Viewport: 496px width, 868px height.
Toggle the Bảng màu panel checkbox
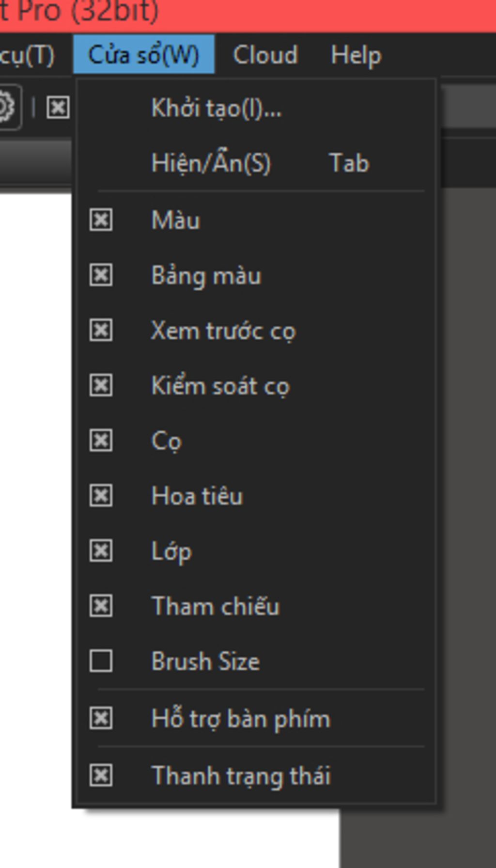[x=101, y=275]
